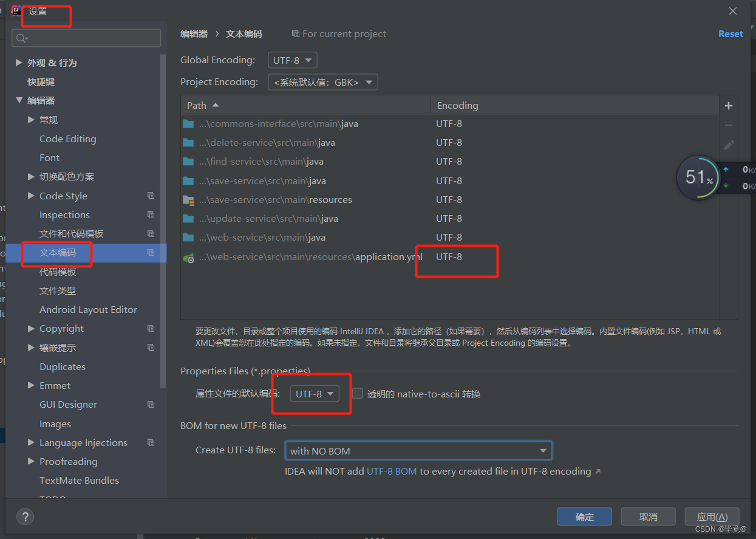
Task: Click the project-level icon next to Inspections
Action: pos(151,215)
